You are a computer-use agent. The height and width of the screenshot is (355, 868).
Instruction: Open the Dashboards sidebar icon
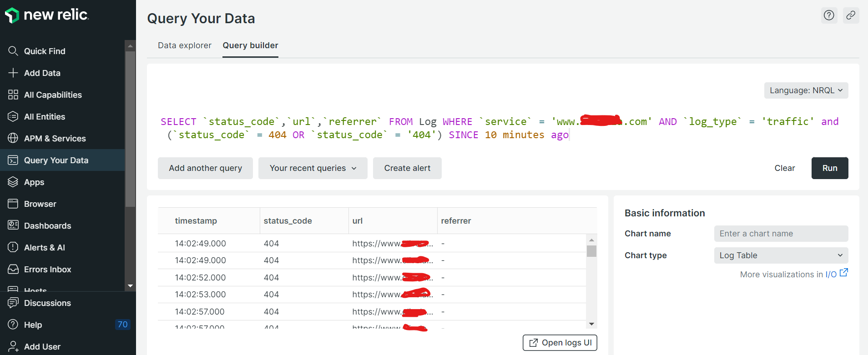tap(13, 225)
